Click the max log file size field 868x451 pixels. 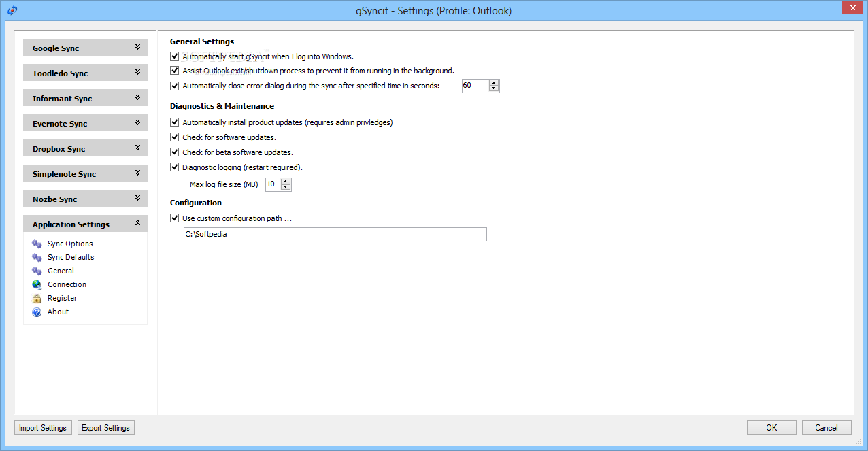273,184
